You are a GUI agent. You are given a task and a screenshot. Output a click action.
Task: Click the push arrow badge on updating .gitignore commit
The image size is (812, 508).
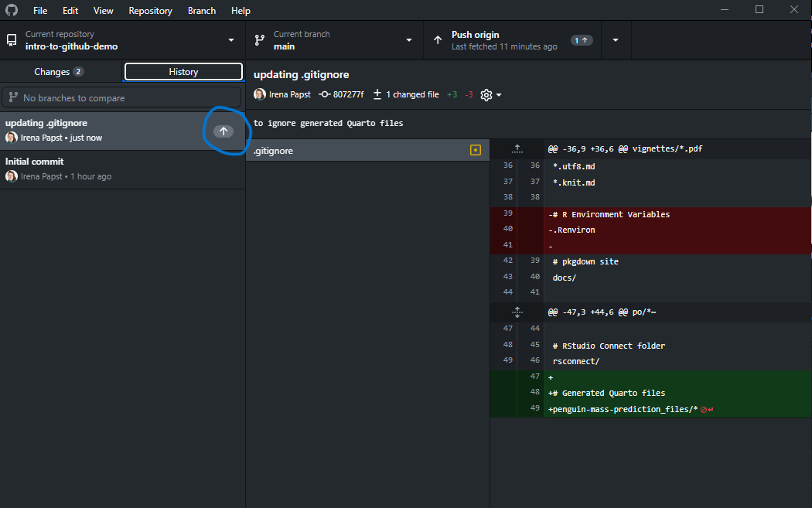point(223,131)
